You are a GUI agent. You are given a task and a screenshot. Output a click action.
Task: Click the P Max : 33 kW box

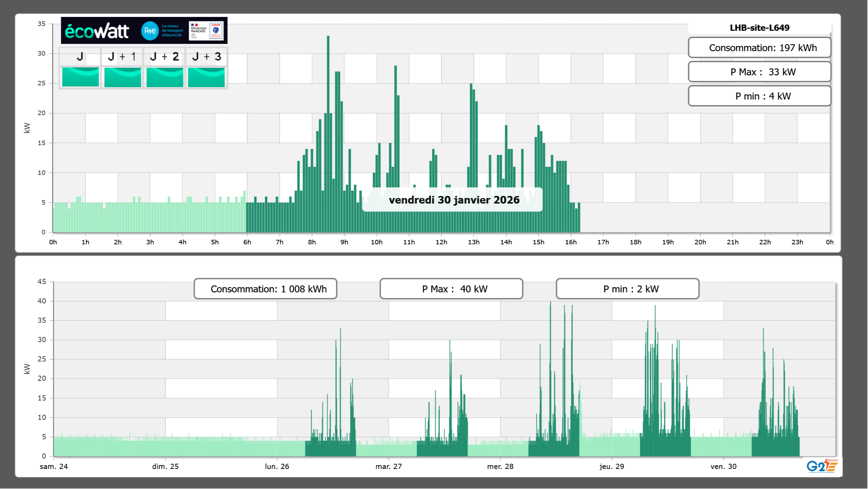click(x=759, y=72)
